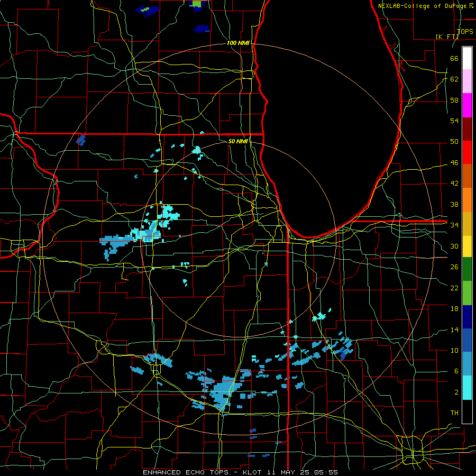Click the light blue legend swatch

point(467,364)
